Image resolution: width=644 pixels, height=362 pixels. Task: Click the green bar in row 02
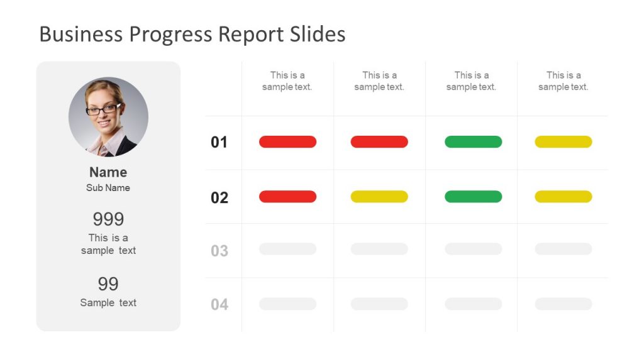click(473, 197)
